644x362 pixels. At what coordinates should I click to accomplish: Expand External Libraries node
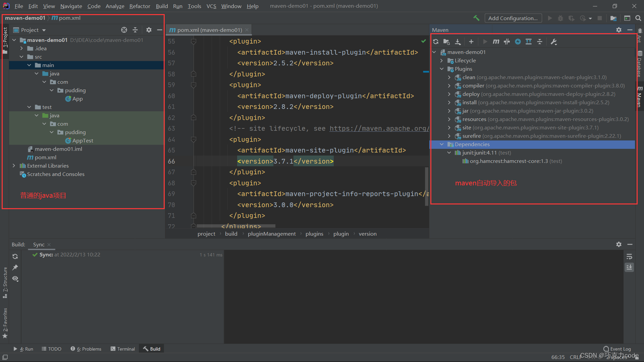point(14,166)
